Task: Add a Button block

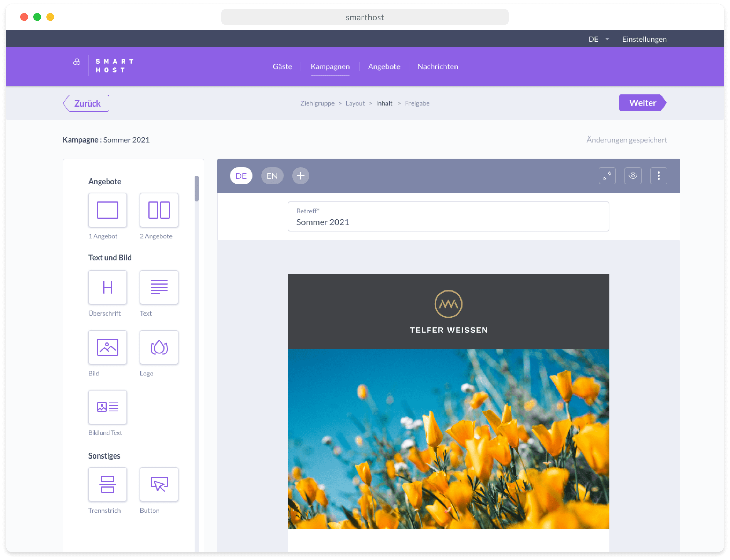Action: pyautogui.click(x=159, y=484)
